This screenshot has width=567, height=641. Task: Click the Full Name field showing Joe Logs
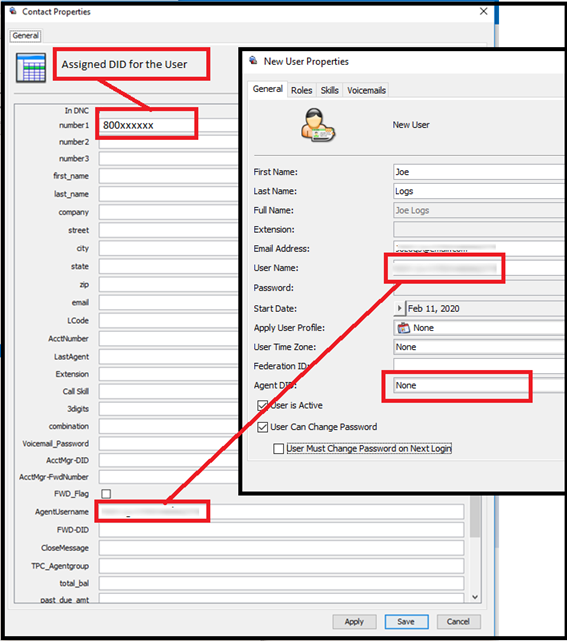tap(479, 211)
